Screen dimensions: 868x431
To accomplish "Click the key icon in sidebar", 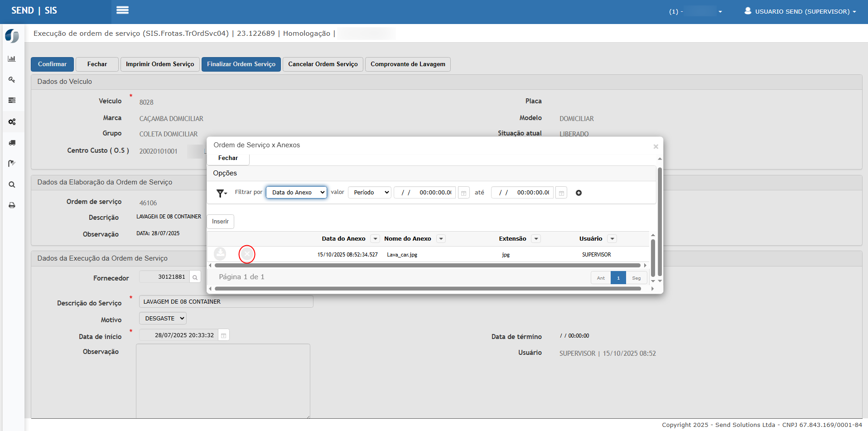I will pos(12,80).
